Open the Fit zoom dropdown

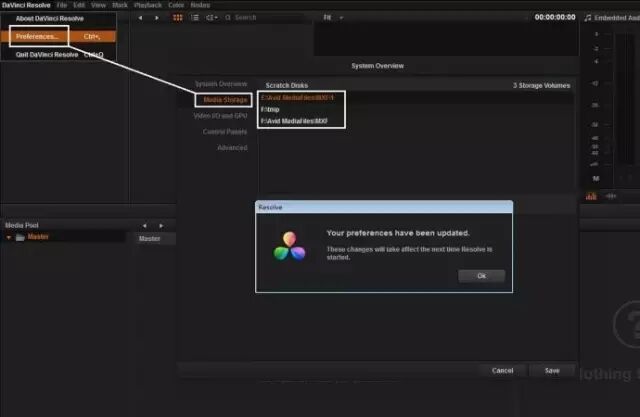point(333,18)
